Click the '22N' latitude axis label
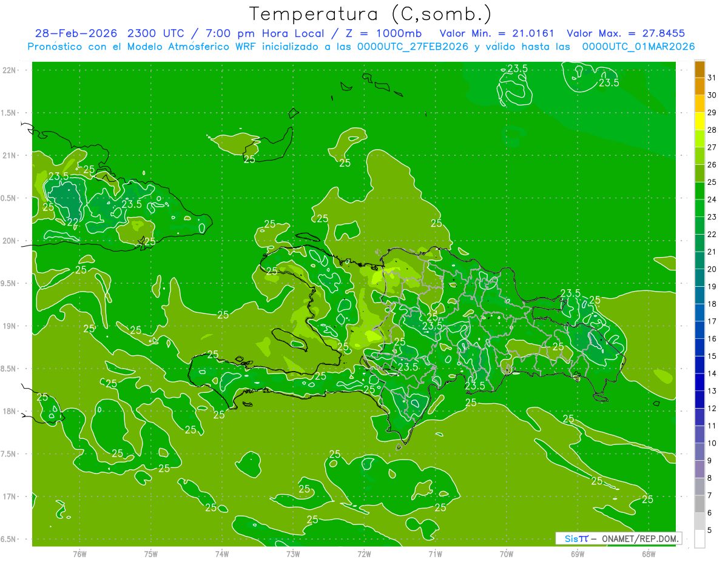Viewport: 728px width, 562px height. [10, 70]
